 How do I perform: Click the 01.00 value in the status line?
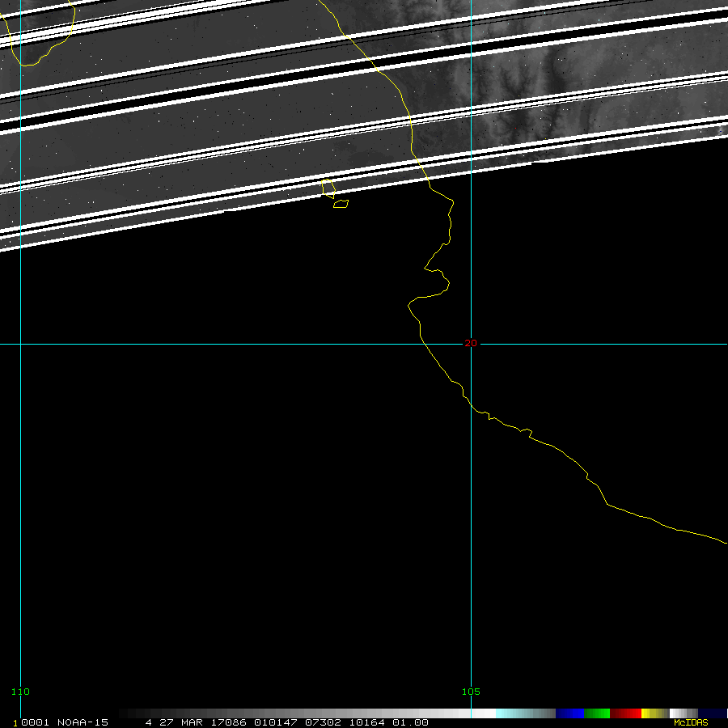coord(410,722)
